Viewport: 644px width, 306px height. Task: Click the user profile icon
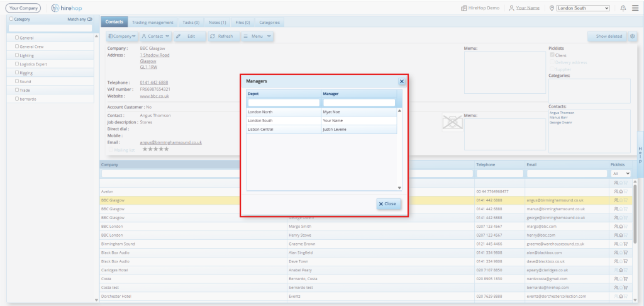[x=511, y=8]
